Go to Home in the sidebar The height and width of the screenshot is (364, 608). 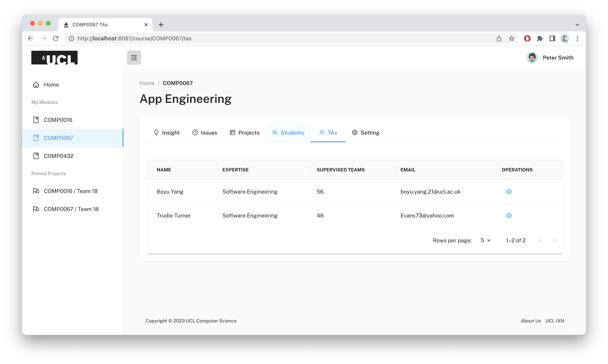coord(72,85)
